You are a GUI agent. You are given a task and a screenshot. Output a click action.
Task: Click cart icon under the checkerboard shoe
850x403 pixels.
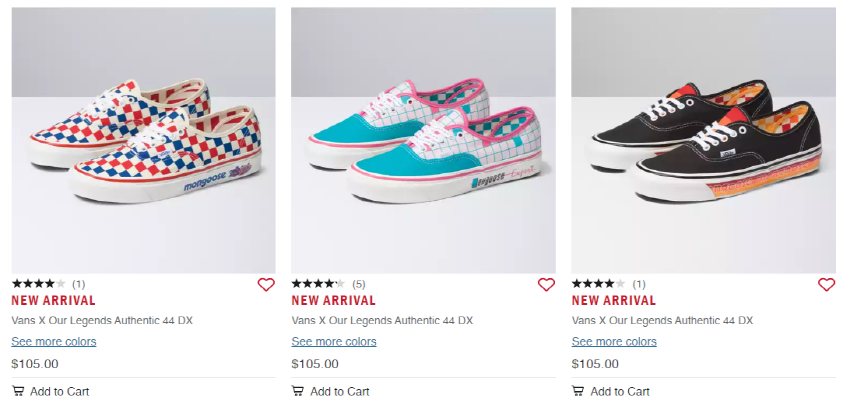tap(18, 391)
